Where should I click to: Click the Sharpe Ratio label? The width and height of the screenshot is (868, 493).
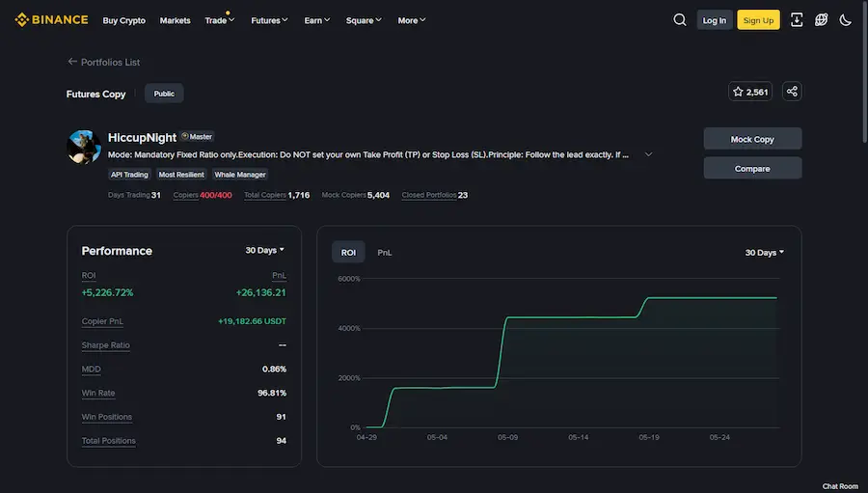tap(106, 345)
